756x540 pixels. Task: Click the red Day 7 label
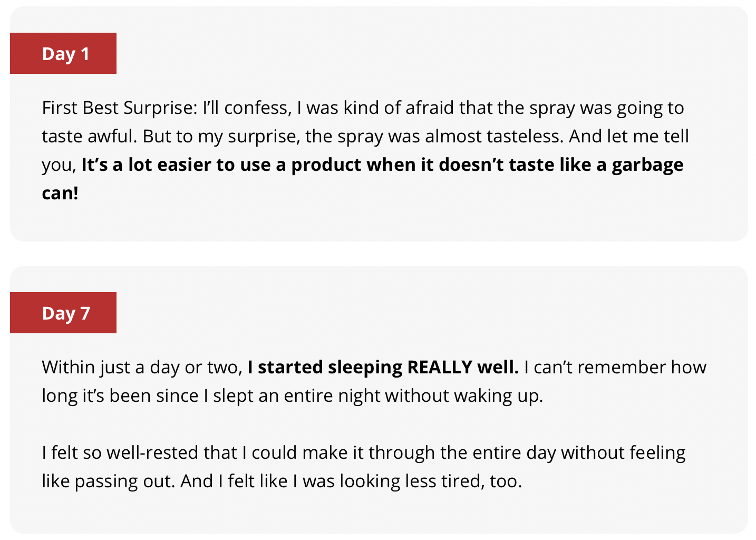[x=63, y=313]
